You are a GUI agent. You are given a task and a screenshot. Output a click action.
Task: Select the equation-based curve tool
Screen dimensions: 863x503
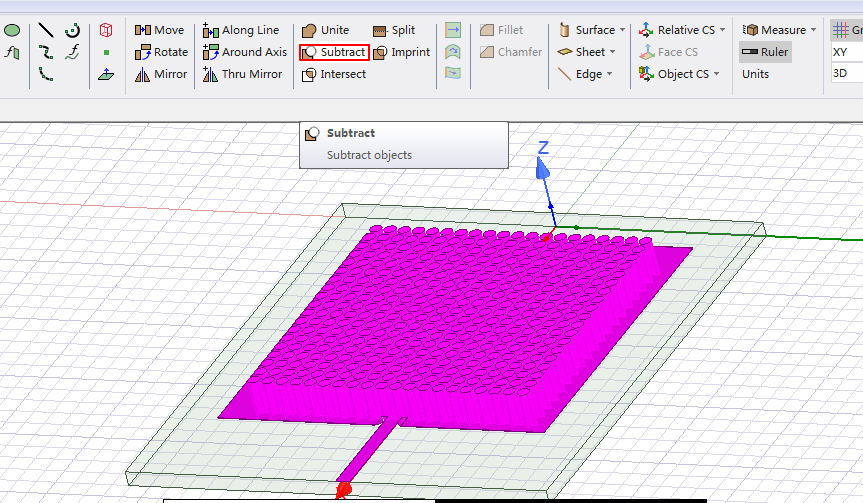72,52
